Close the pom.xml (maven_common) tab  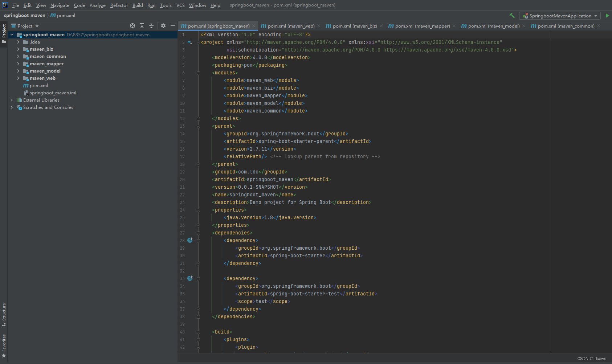click(599, 26)
